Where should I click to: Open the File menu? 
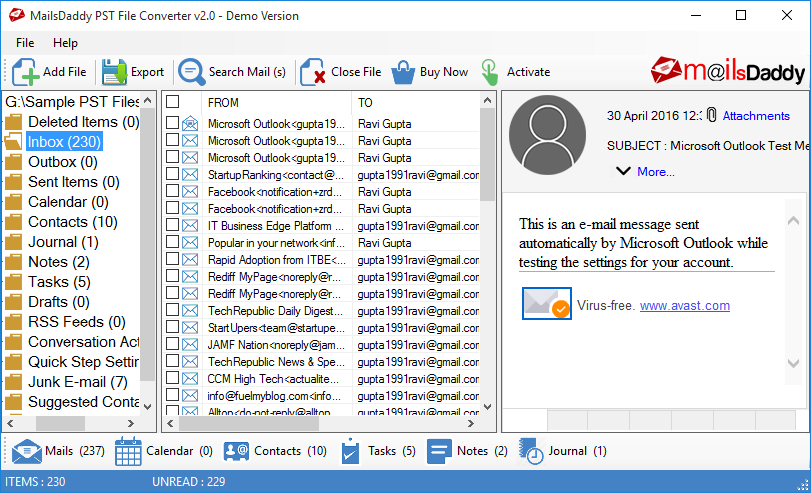pos(25,43)
